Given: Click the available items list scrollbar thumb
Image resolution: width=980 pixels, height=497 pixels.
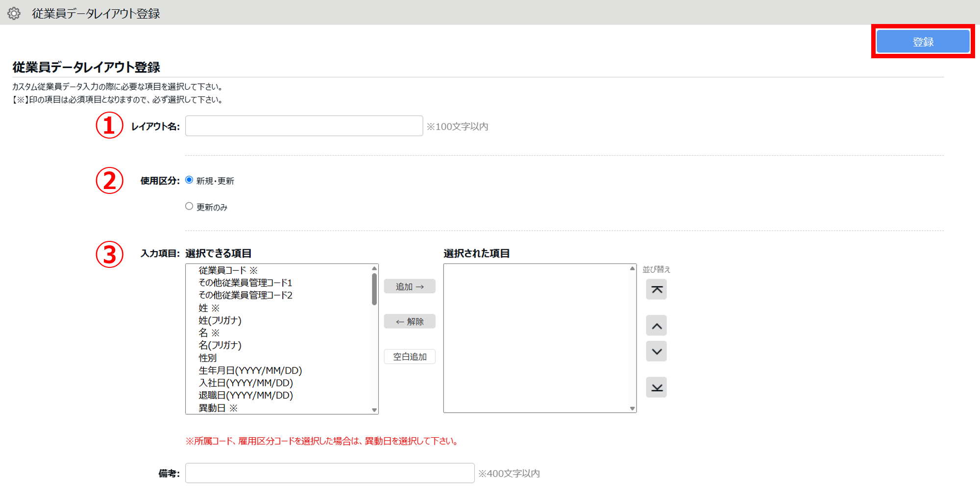Looking at the screenshot, I should click(x=374, y=289).
